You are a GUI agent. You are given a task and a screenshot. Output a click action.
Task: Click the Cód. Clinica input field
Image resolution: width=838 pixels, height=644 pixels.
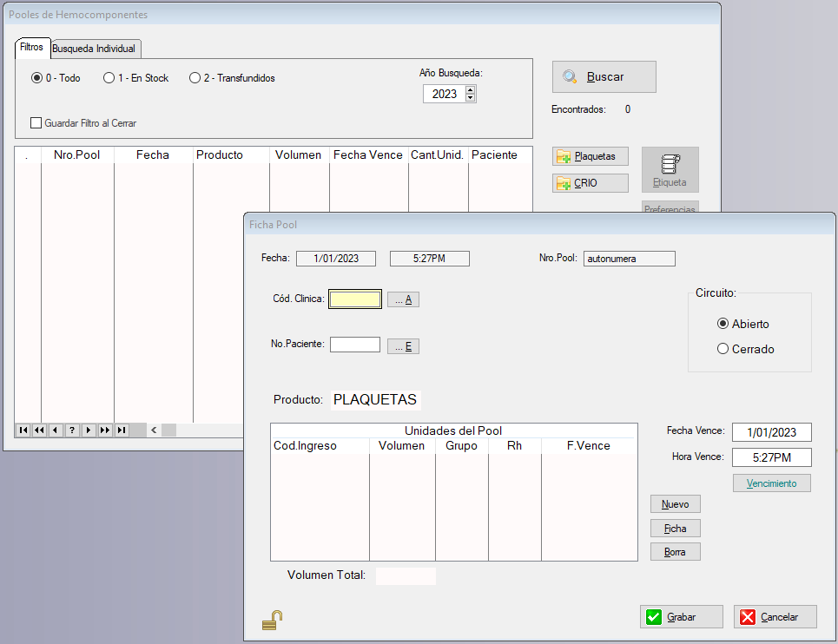355,299
